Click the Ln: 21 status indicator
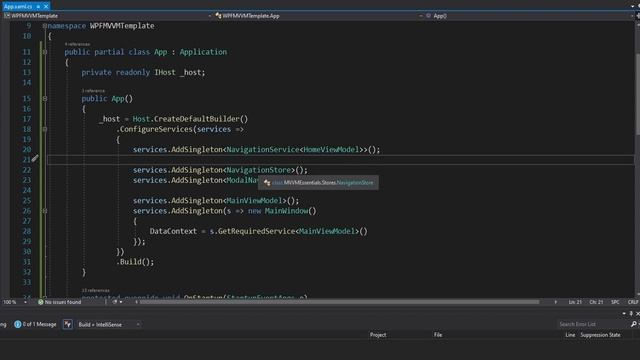640x360 pixels. tap(575, 302)
